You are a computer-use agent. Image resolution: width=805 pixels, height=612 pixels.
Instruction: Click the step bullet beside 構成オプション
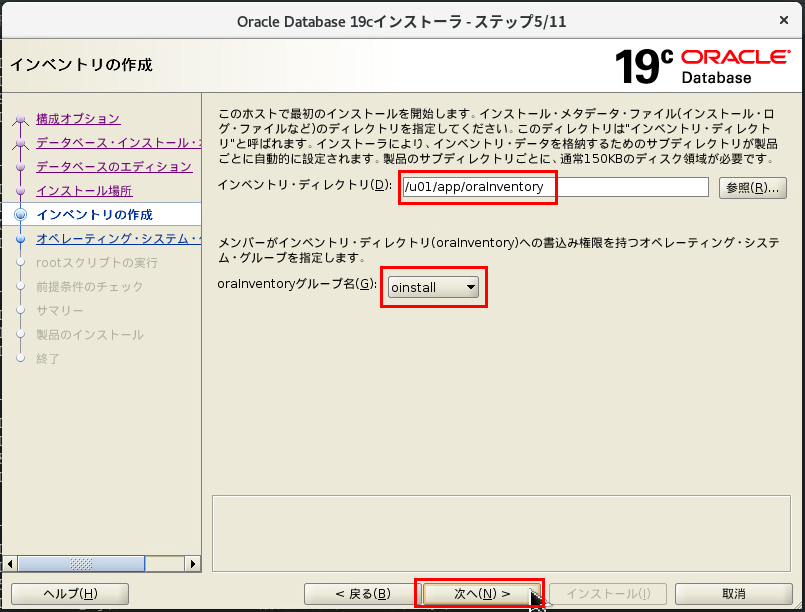[x=21, y=120]
